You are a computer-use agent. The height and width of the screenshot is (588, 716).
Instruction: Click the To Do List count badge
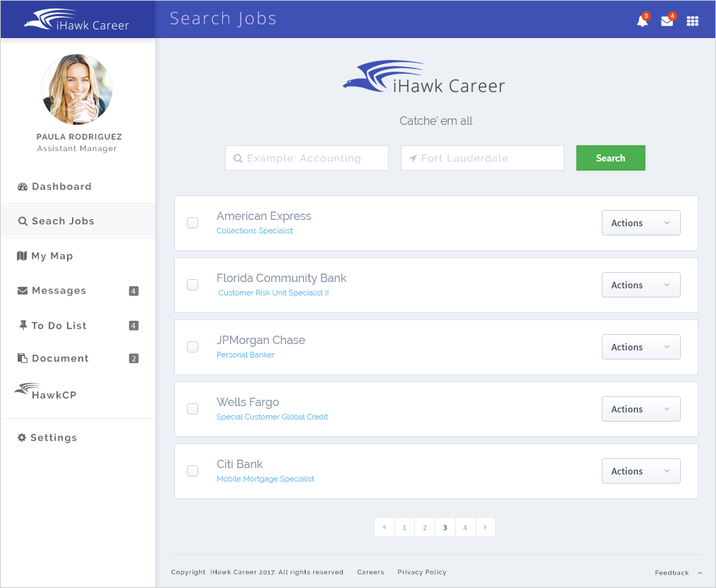pos(134,326)
